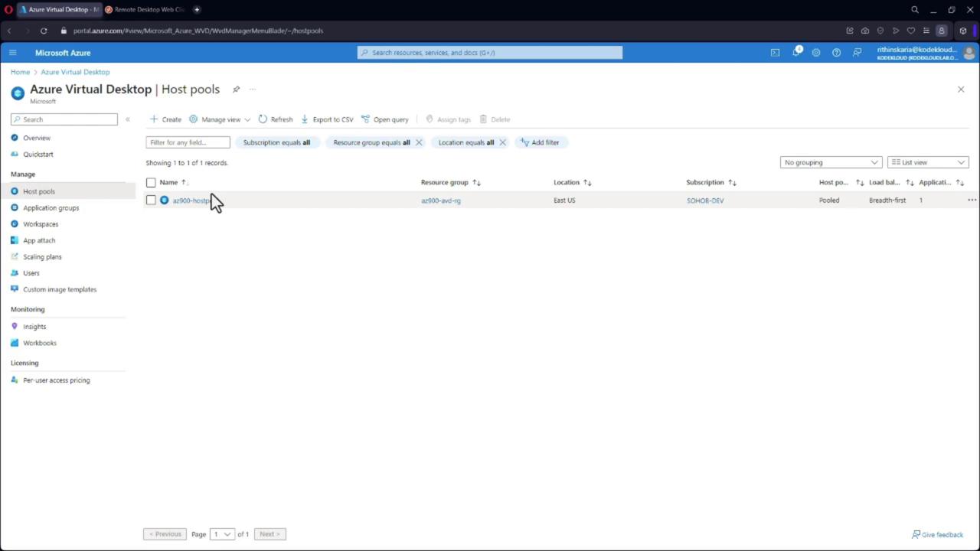Open Cloud Shell from the Azure header

point(775,53)
